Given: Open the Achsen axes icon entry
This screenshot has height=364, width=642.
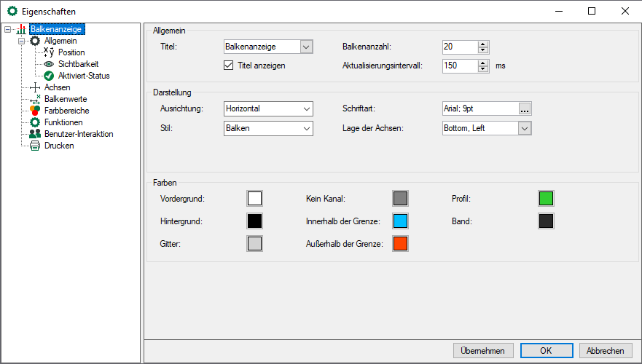Looking at the screenshot, I should 34,87.
